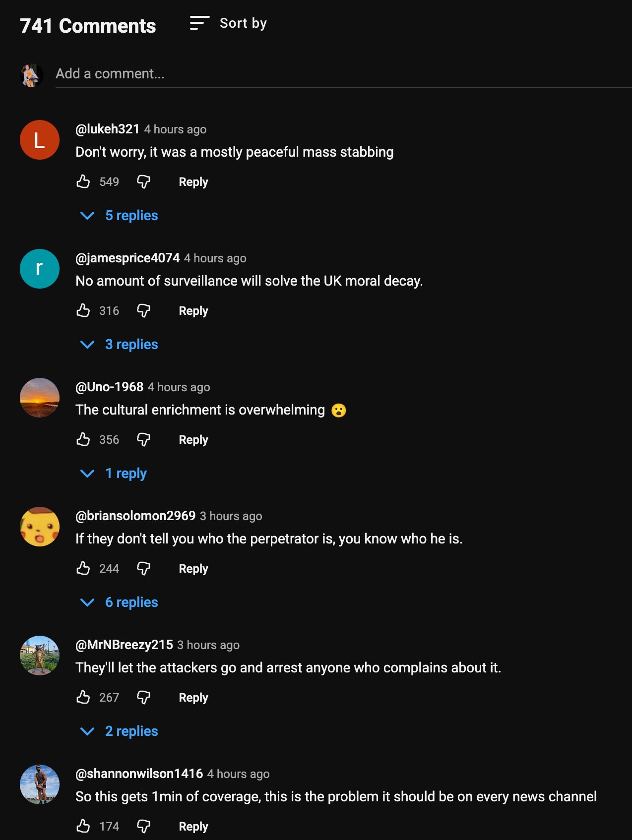Like @briansolomon2969's perpetrator comment
Screen dimensions: 632x840
pos(83,568)
